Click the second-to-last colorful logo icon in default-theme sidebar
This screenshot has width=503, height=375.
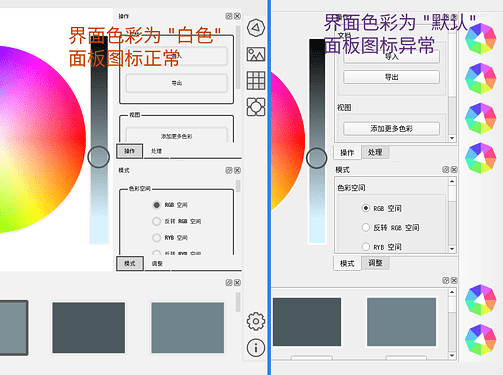(481, 300)
